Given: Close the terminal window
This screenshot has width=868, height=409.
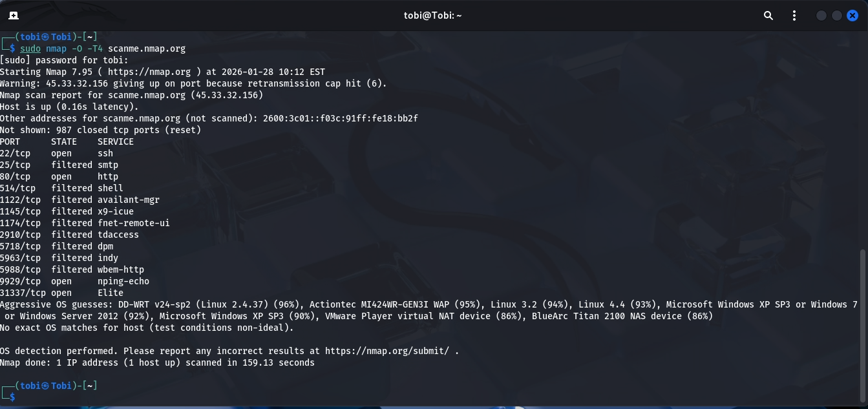Looking at the screenshot, I should click(852, 16).
